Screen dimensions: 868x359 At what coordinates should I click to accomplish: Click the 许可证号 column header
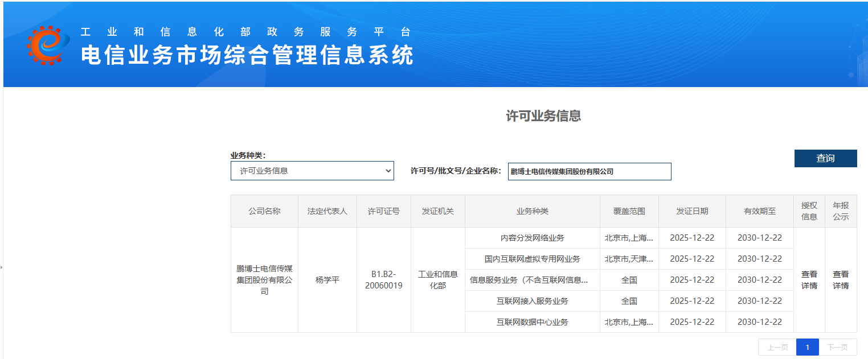[x=383, y=211]
